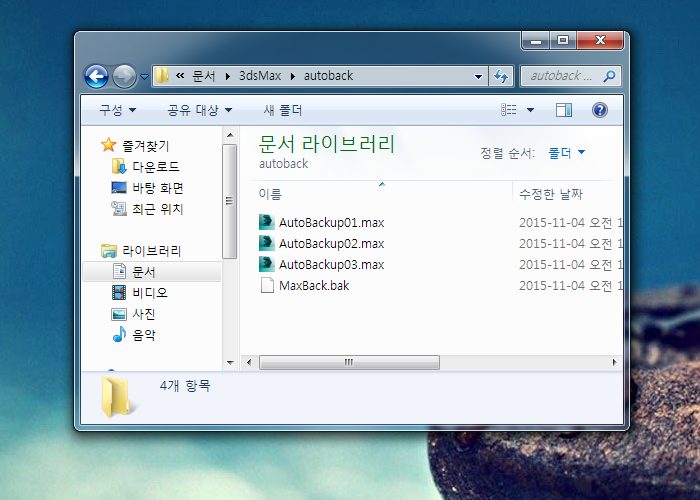Toggle the preview pane icon
Viewport: 700px width, 500px height.
click(564, 110)
